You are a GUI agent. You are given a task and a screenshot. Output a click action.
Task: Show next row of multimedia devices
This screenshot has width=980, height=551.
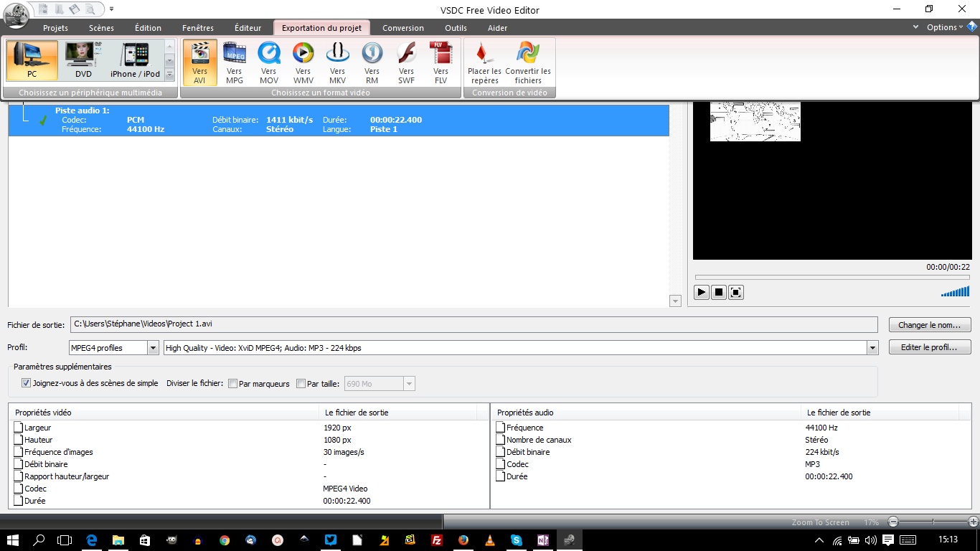coord(170,60)
